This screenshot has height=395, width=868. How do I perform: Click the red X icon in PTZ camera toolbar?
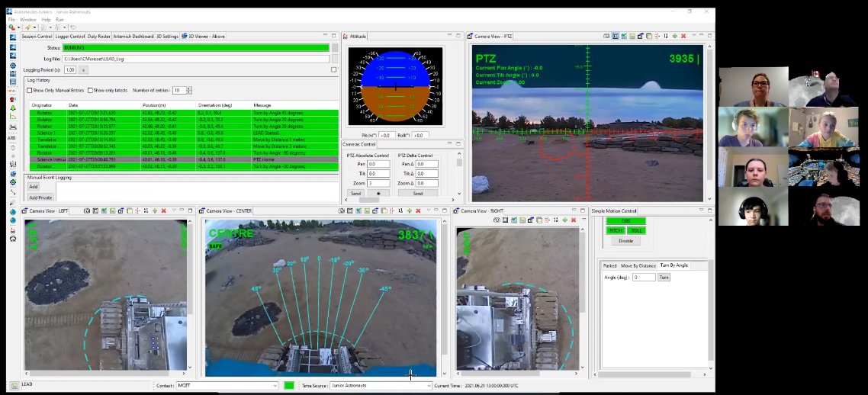click(x=683, y=36)
